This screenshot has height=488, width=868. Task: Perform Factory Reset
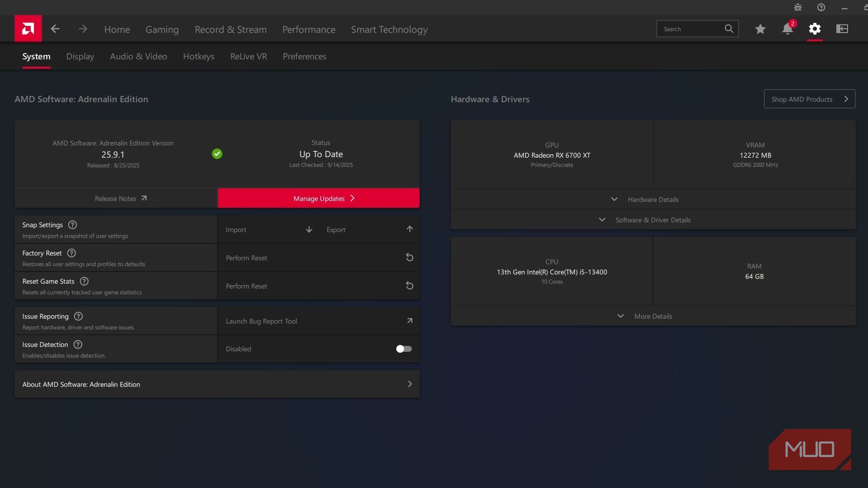coord(318,258)
